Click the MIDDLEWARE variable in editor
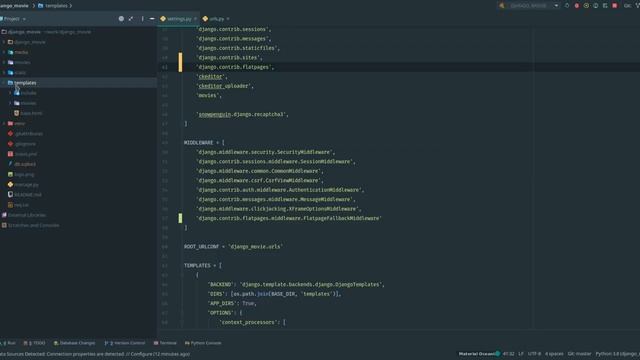This screenshot has height=360, width=640. [x=199, y=142]
